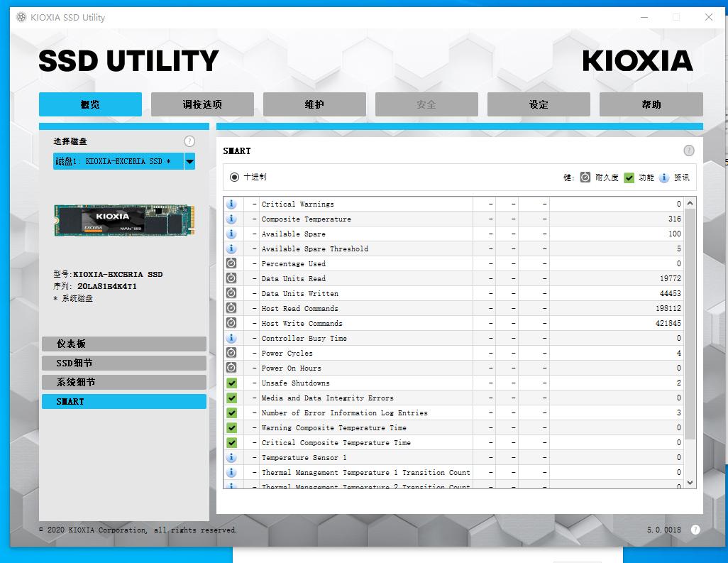The image size is (728, 563).
Task: Click the version number 5.0.0018
Action: click(664, 530)
